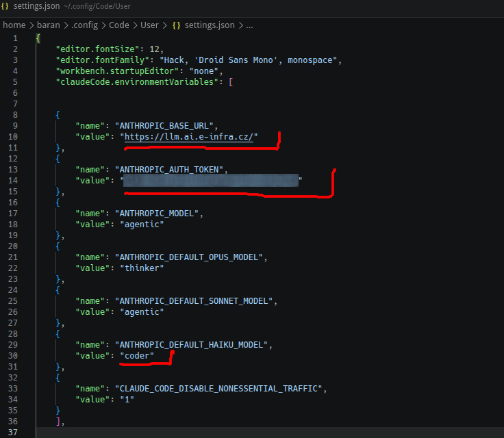Click the 'Droid Sans Mono' font value
Viewport: 504px width, 438px height.
[236, 60]
